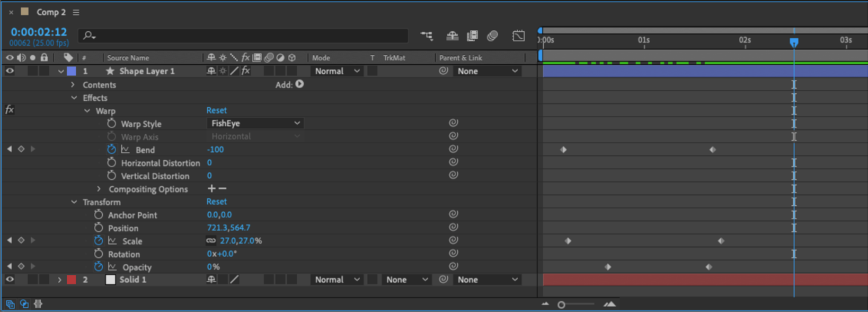Include Bend in graph editor set
The height and width of the screenshot is (312, 868).
click(x=125, y=150)
